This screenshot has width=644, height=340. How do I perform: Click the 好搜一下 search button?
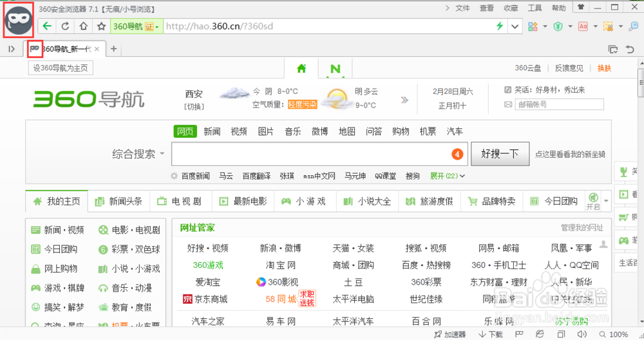click(x=500, y=154)
